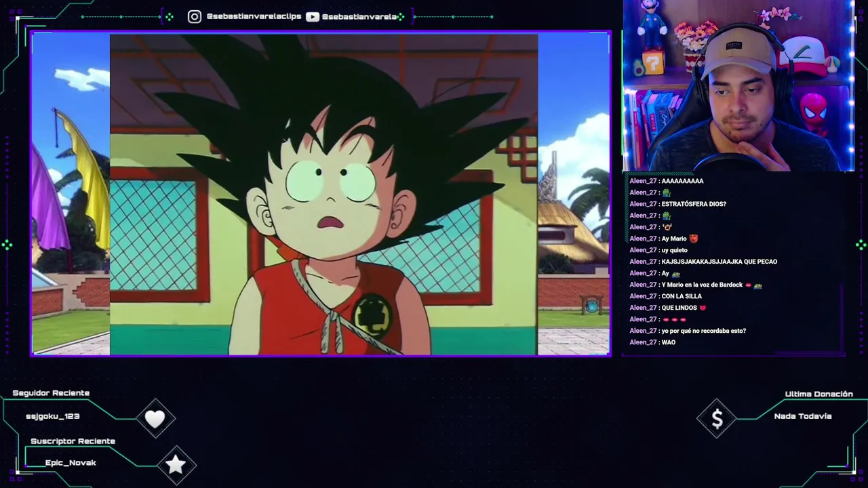Click chat message 'KAJSJSJAKAKAJSJJAAJKA QUE PECAO'

point(719,262)
